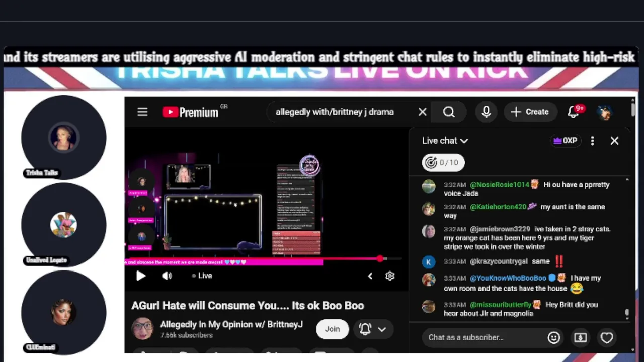
Task: Open the YouTube hamburger guide menu
Action: click(142, 112)
